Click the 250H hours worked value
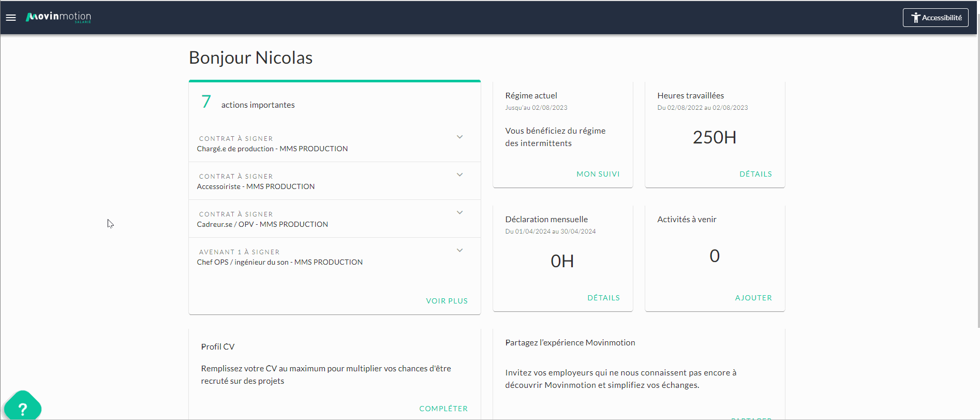The image size is (980, 420). (715, 137)
